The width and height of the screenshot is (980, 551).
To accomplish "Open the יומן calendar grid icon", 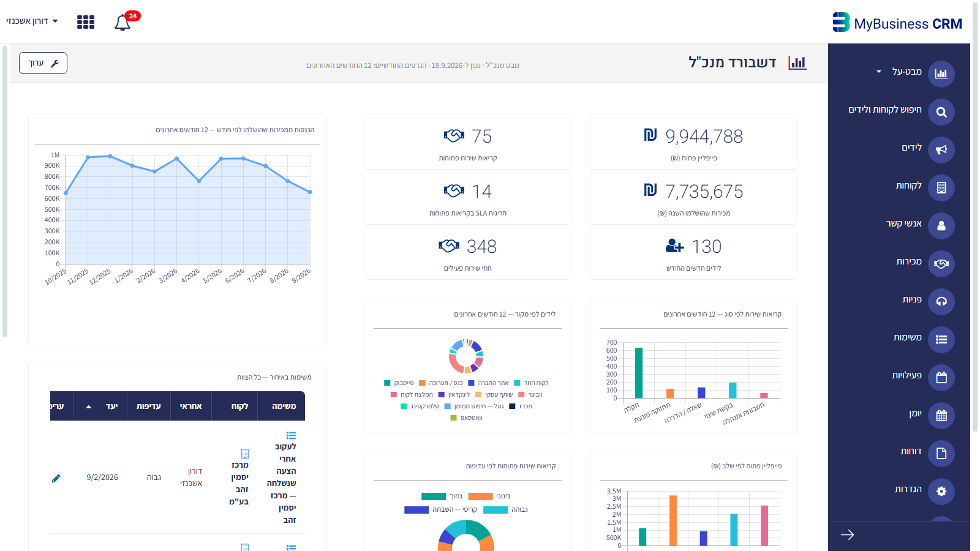I will (x=941, y=416).
